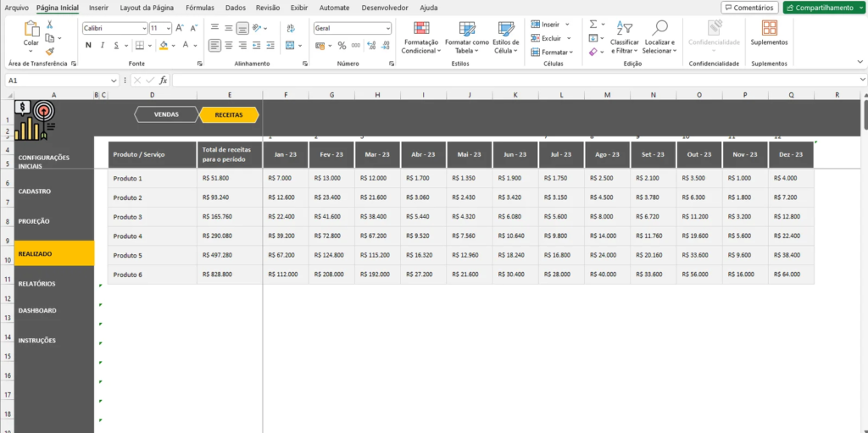
Task: Click the percent style icon
Action: click(342, 46)
